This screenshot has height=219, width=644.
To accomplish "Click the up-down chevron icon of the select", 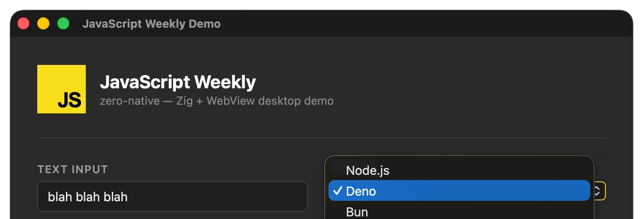I will coord(598,191).
